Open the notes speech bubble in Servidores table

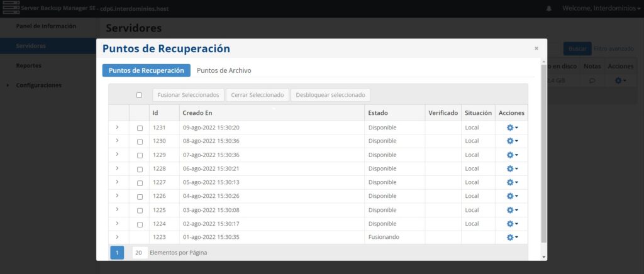point(592,81)
